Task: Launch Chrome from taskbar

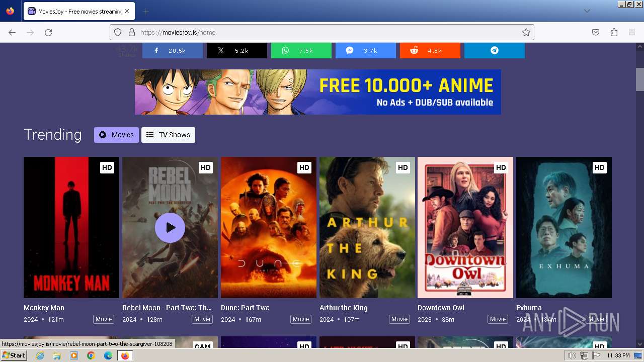Action: 91,355
